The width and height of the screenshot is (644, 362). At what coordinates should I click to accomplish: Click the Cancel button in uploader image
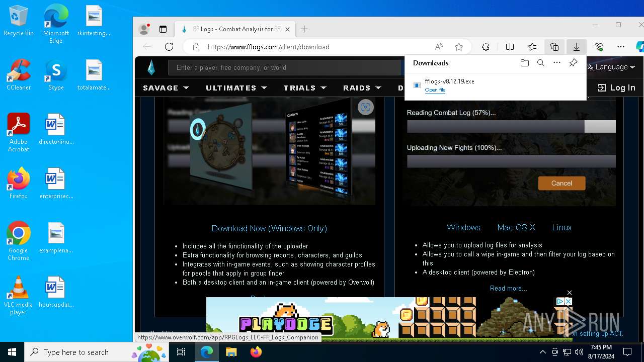561,183
